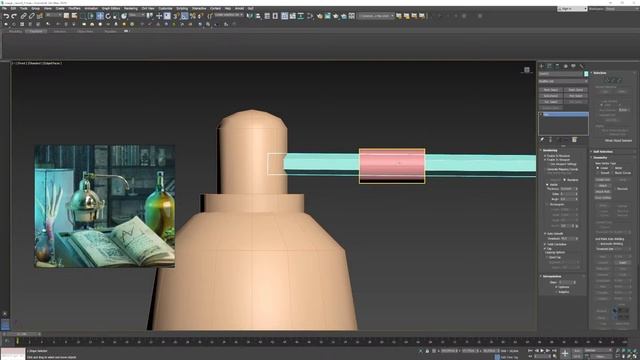The image size is (640, 360).
Task: Open the selection filter dropdown in toolbar
Action: [x=53, y=15]
